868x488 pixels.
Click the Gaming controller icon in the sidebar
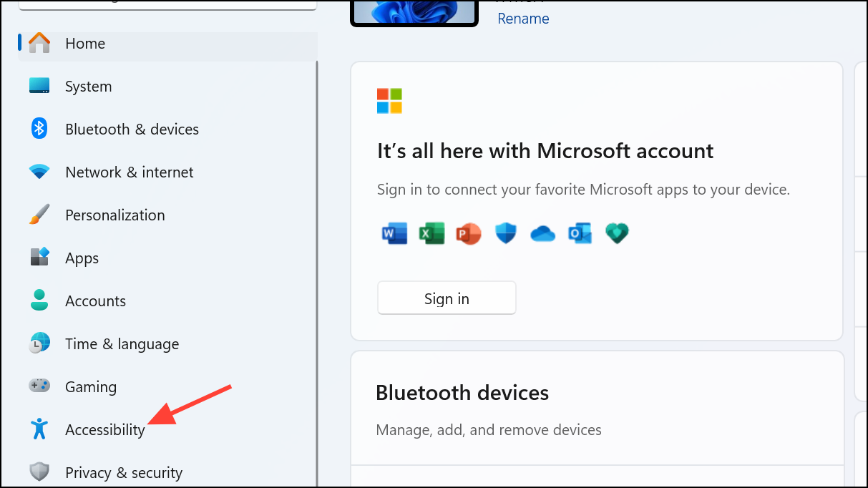[x=39, y=385]
